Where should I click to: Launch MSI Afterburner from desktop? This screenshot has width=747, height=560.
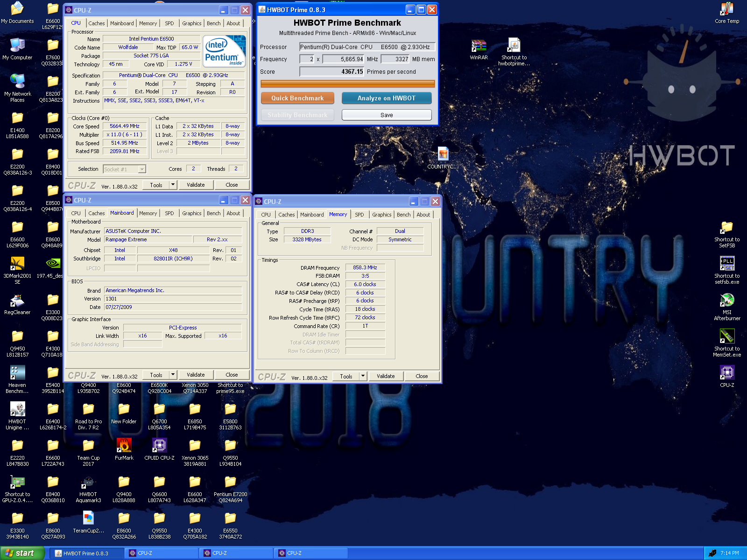[x=727, y=307]
